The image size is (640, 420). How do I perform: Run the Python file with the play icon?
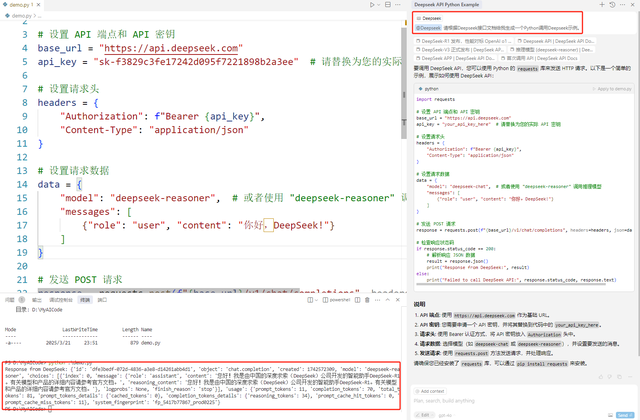372,5
